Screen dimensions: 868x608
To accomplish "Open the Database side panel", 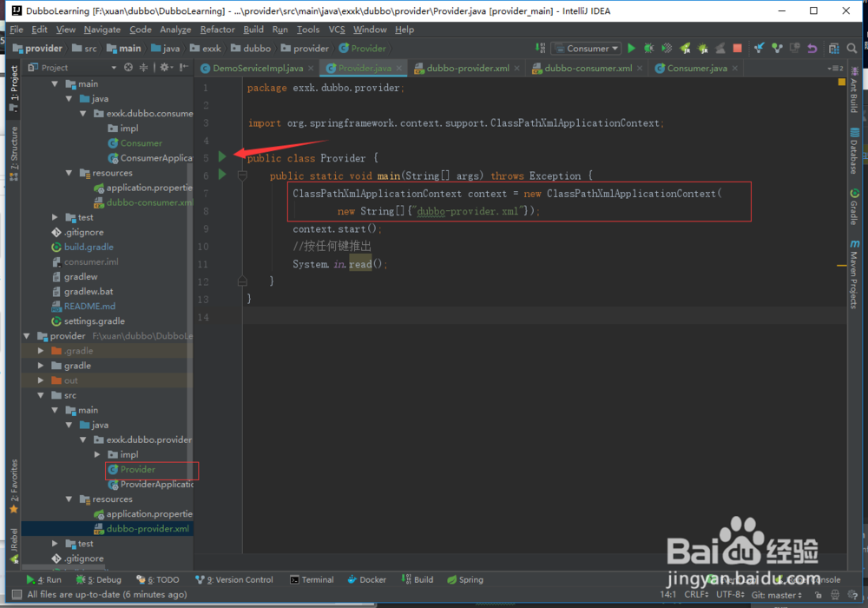I will point(854,150).
